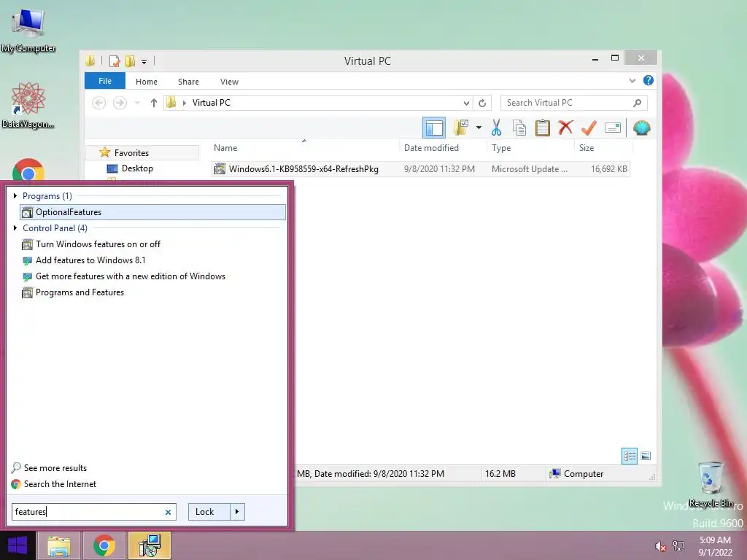Viewport: 747px width, 560px height.
Task: Switch to the View ribbon tab
Action: coord(229,82)
